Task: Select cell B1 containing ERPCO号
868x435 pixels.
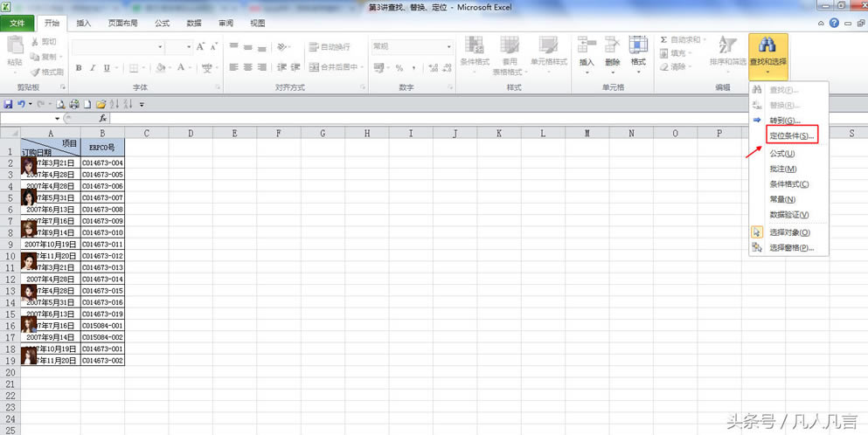Action: pos(102,148)
